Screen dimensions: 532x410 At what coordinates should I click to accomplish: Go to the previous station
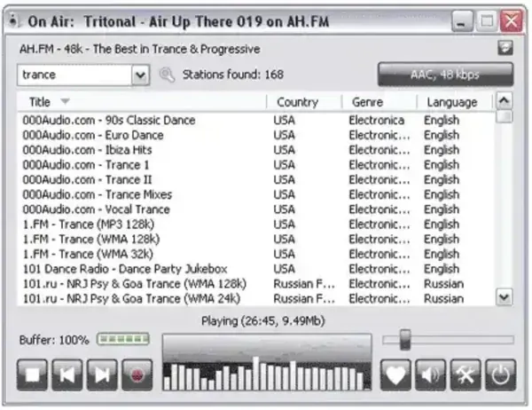click(x=67, y=375)
